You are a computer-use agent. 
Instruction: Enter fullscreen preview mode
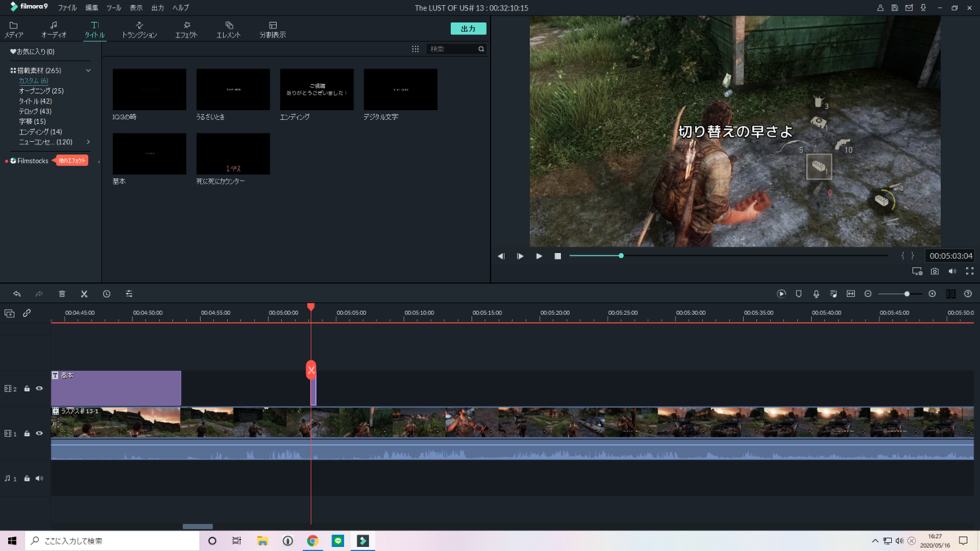point(969,271)
